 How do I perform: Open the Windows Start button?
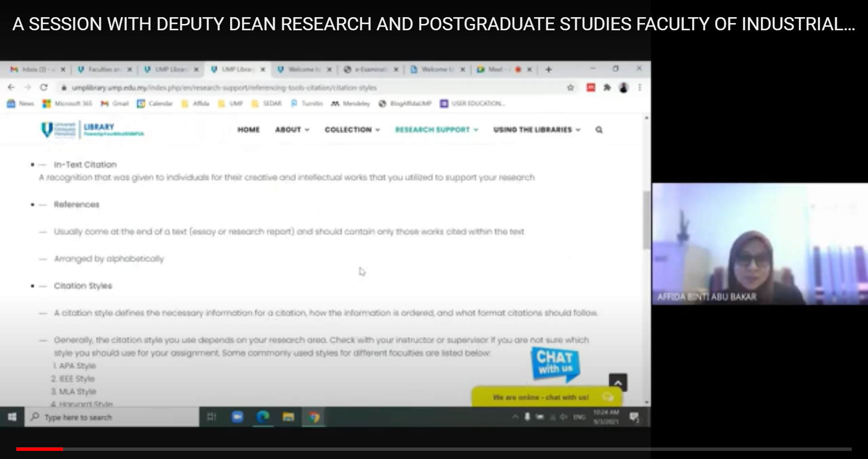(x=12, y=417)
